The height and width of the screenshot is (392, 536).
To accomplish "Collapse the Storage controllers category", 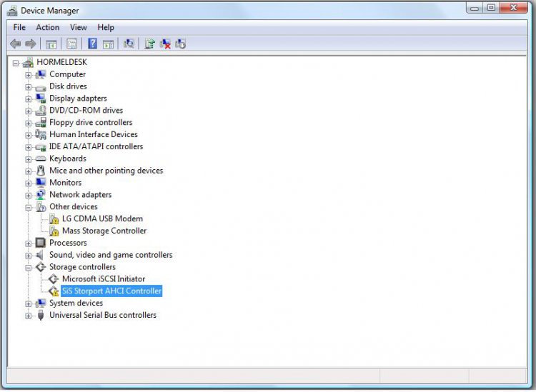I will (x=29, y=267).
